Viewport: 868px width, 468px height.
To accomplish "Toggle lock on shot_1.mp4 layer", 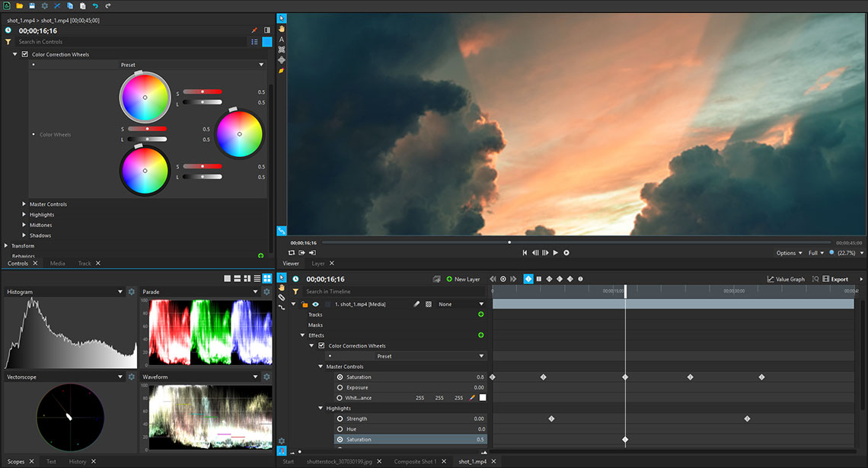I will (x=305, y=304).
